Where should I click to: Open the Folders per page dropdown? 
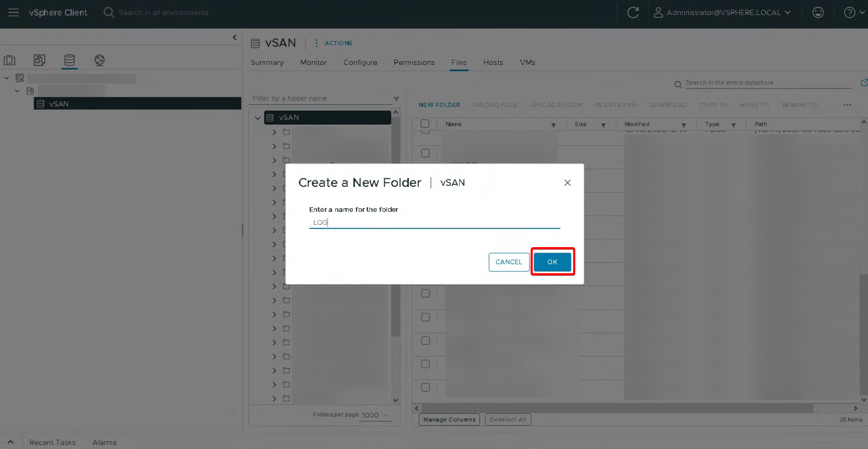tap(375, 415)
